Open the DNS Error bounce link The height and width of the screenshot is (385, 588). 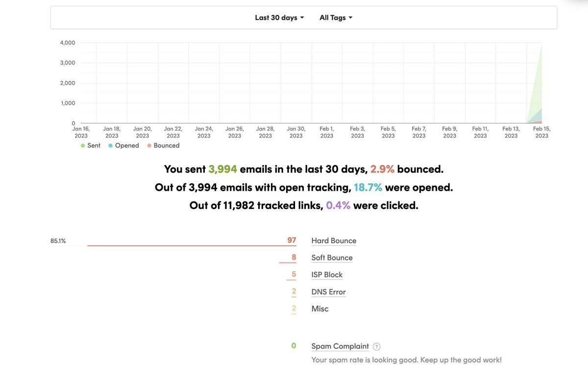[328, 292]
